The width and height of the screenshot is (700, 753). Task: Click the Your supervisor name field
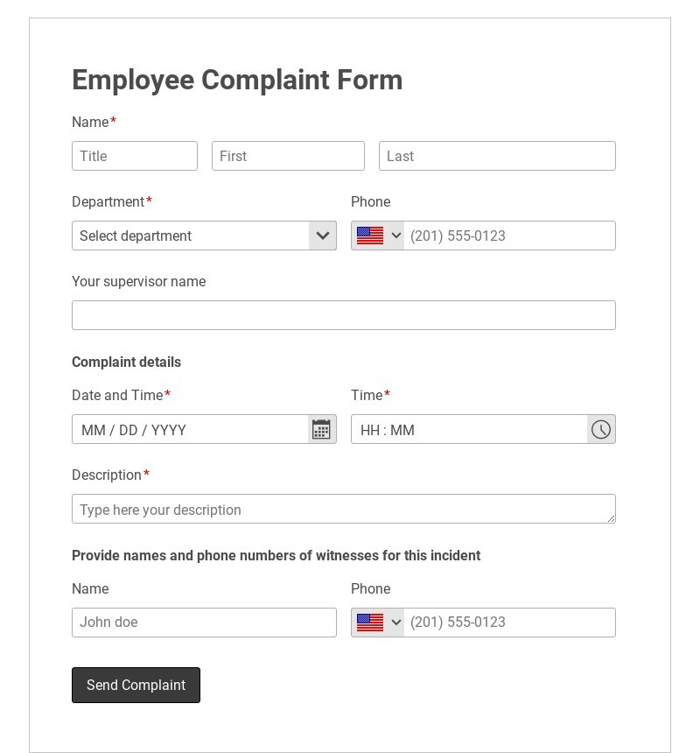point(344,315)
